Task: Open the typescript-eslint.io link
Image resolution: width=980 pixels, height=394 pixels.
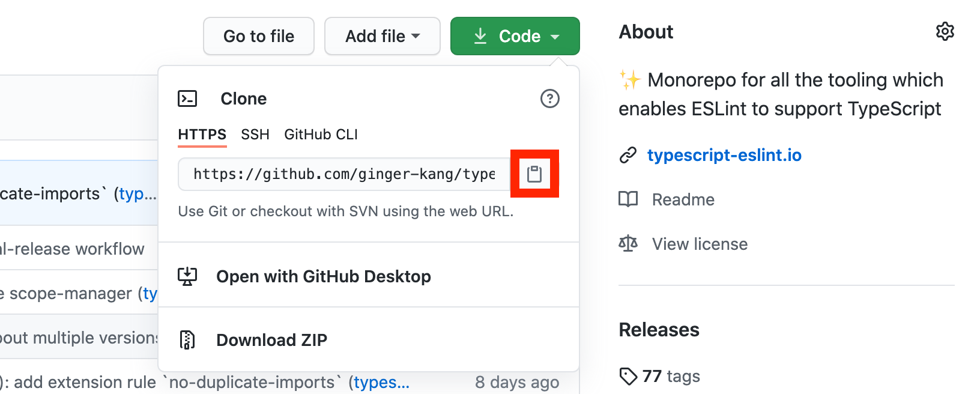Action: coord(724,156)
